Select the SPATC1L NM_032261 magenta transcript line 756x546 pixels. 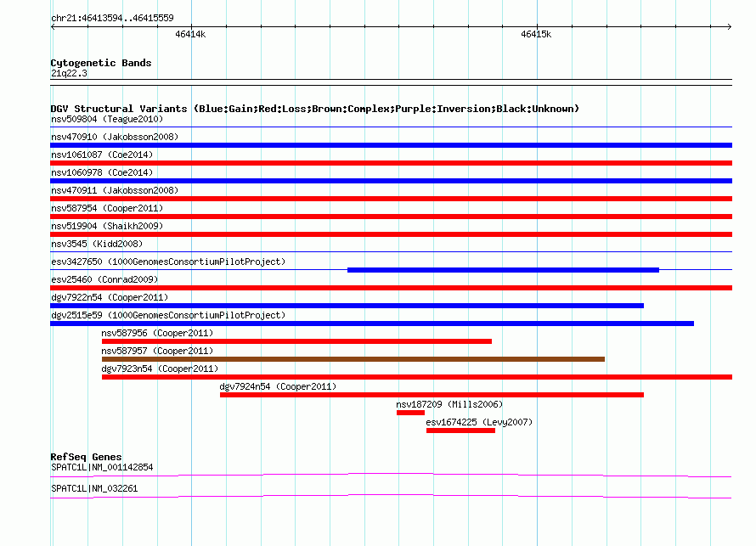click(x=391, y=497)
